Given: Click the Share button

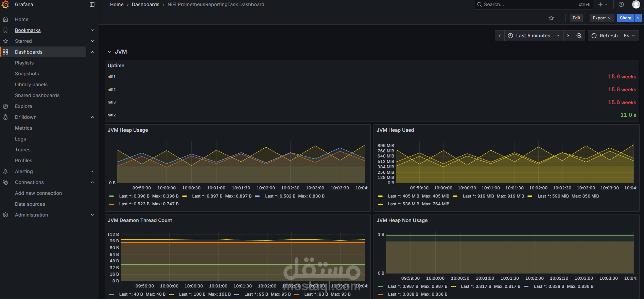Looking at the screenshot, I should tap(625, 18).
